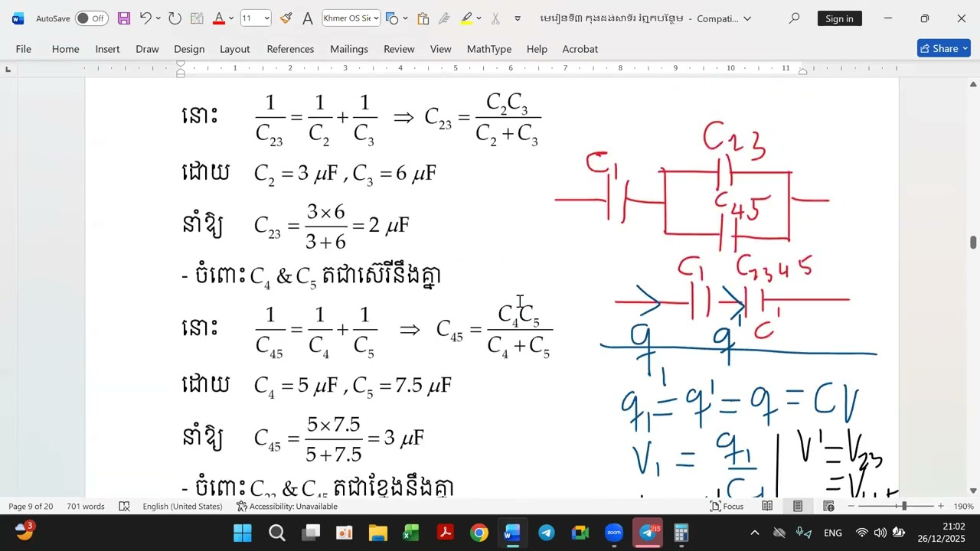The width and height of the screenshot is (980, 551).
Task: Expand the Shapes dropdown arrow
Action: 404,18
